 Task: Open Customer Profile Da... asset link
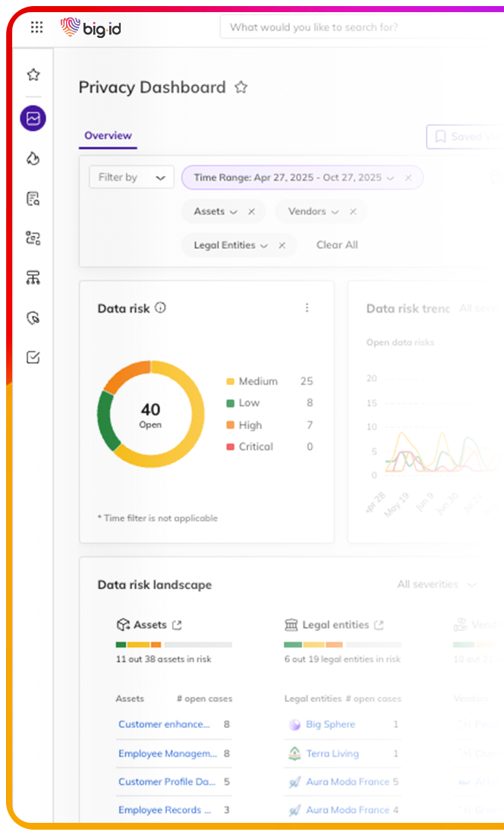click(166, 782)
